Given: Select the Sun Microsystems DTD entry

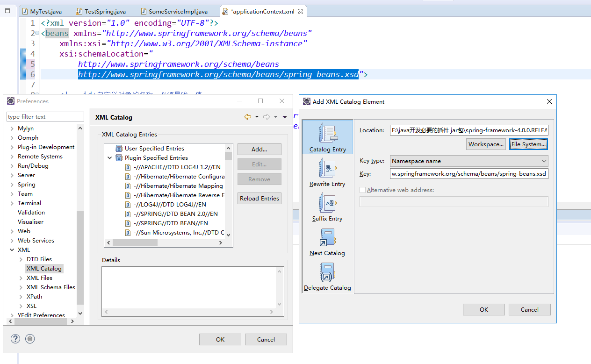Looking at the screenshot, I should tap(179, 232).
